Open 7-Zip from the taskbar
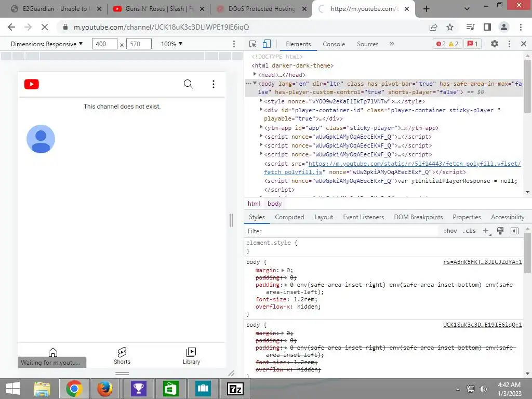Image resolution: width=532 pixels, height=399 pixels. click(x=235, y=389)
